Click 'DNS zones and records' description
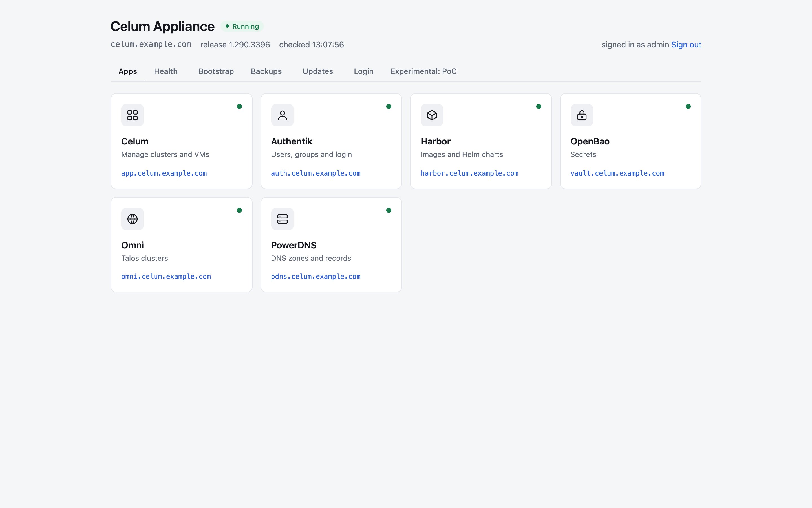Viewport: 812px width, 508px height. [x=311, y=258]
